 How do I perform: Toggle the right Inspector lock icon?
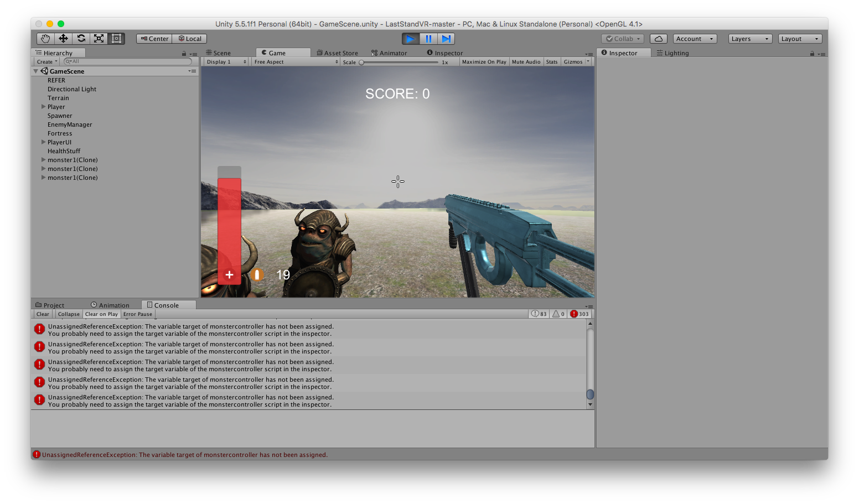point(812,54)
